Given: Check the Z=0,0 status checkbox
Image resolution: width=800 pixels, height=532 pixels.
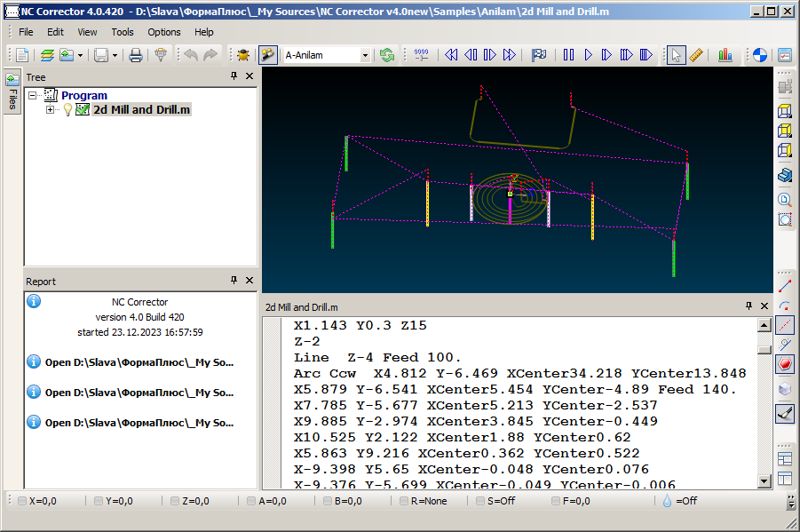Looking at the screenshot, I should pyautogui.click(x=175, y=501).
